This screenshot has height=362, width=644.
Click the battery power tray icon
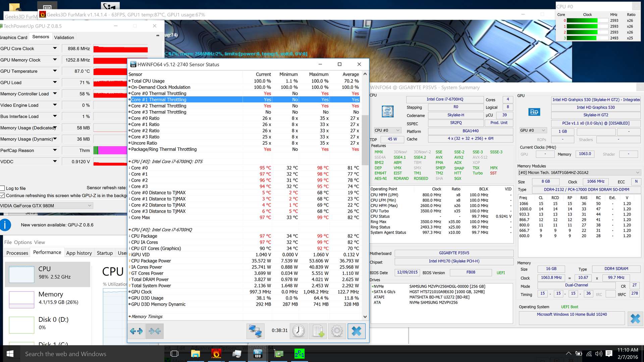coord(579,354)
